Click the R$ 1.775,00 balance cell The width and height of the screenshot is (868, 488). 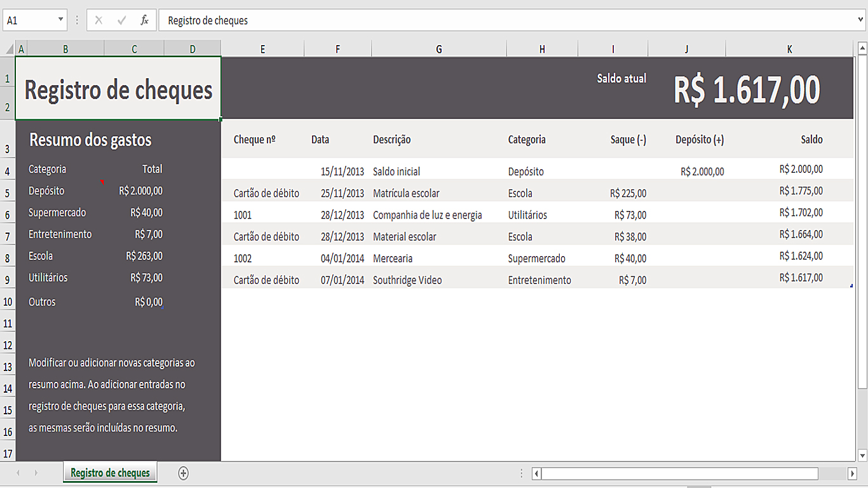coord(790,191)
